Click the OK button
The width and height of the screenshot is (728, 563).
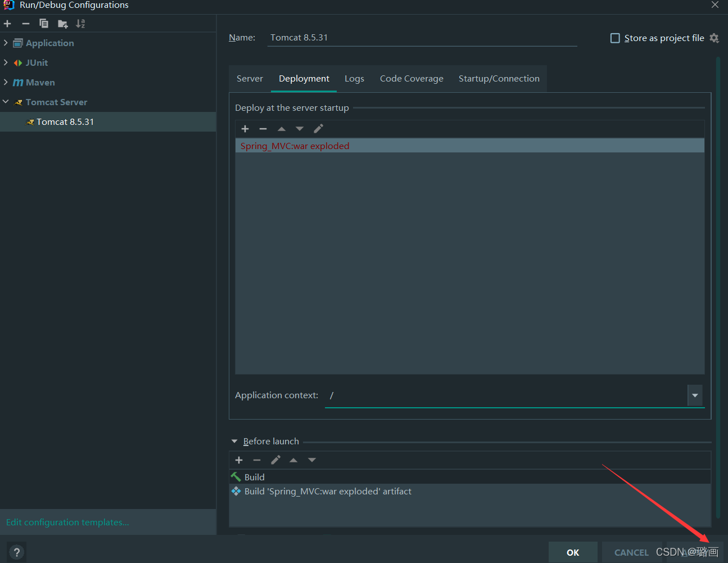click(573, 552)
